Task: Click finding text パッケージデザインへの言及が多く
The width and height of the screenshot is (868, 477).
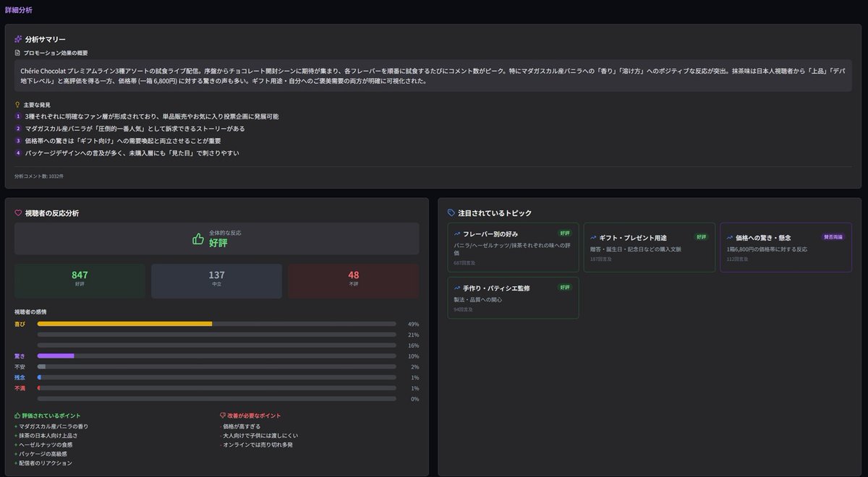Action: click(x=132, y=153)
